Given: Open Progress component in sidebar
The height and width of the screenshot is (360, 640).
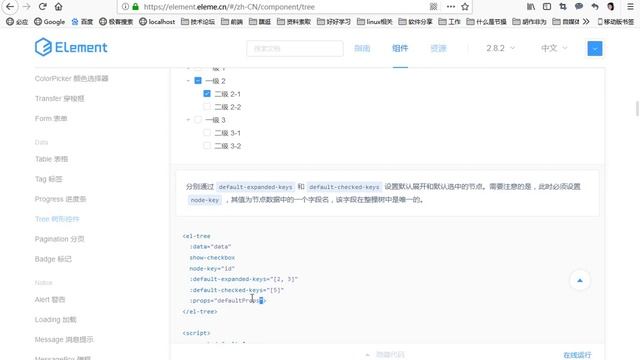Looking at the screenshot, I should coord(60,199).
